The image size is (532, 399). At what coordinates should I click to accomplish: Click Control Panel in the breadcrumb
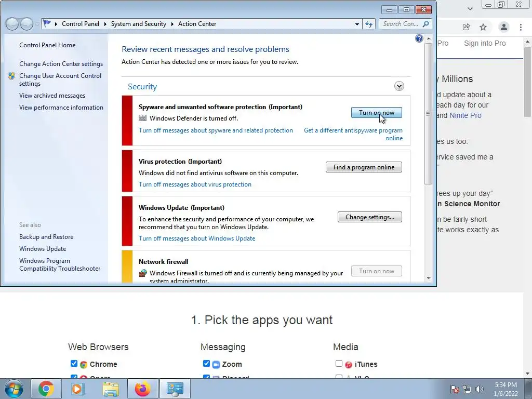point(81,24)
